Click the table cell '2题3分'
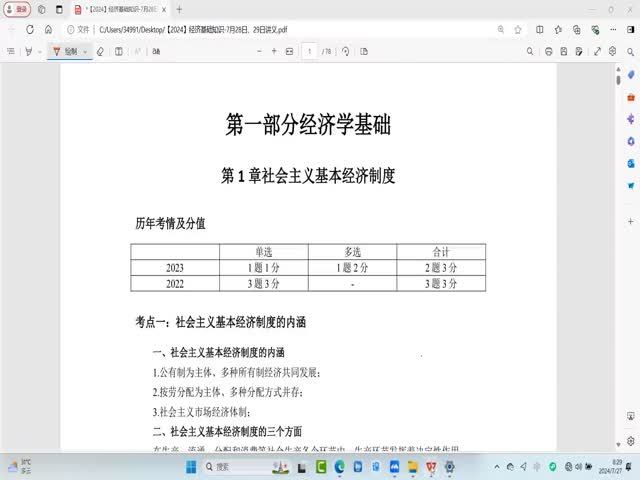Viewport: 640px width, 480px height. point(441,268)
